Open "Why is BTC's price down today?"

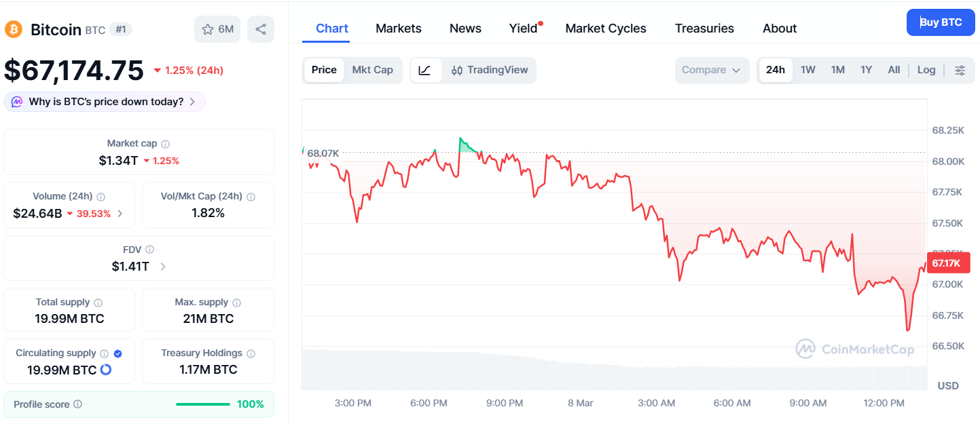point(105,102)
